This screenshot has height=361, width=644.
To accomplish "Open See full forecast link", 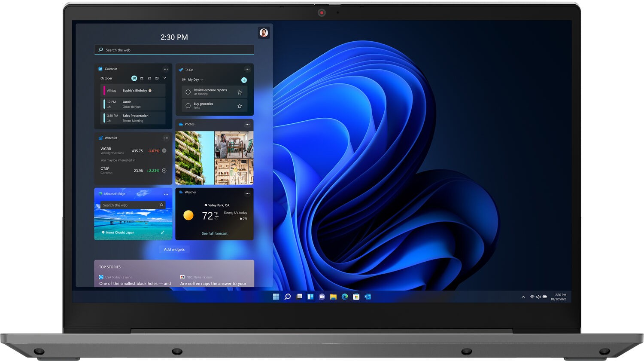I will [x=215, y=233].
